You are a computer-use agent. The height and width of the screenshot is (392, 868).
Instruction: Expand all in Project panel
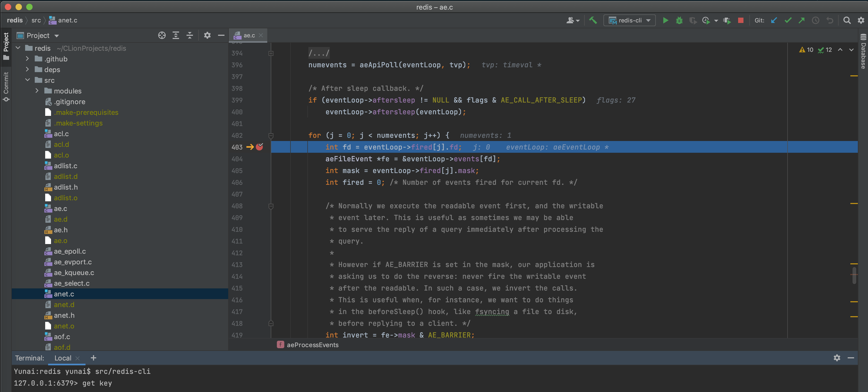176,35
